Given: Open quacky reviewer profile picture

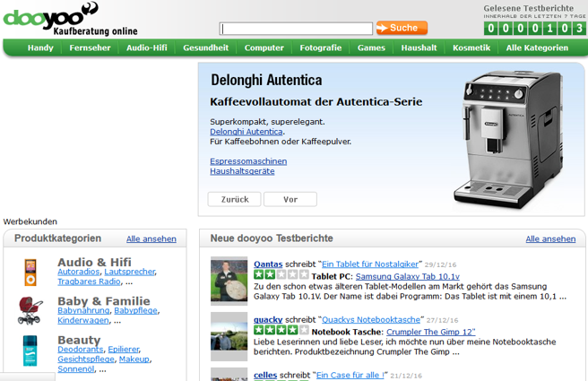Looking at the screenshot, I should tap(229, 336).
